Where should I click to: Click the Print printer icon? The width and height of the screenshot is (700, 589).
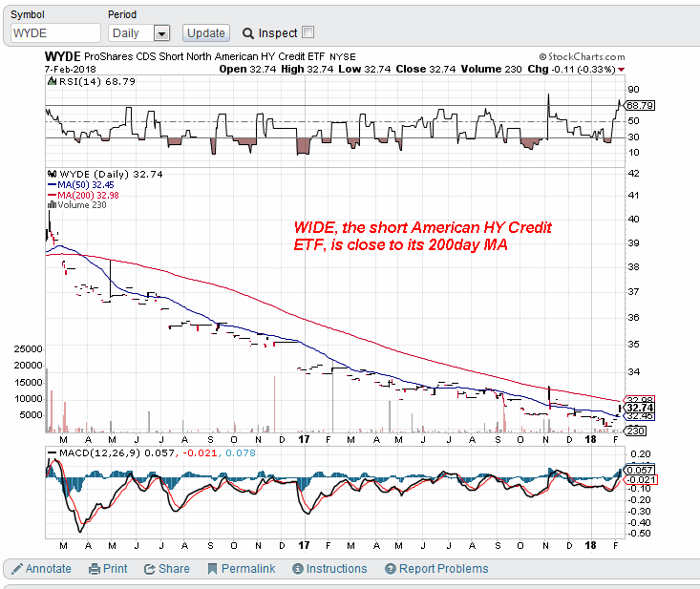click(x=95, y=569)
